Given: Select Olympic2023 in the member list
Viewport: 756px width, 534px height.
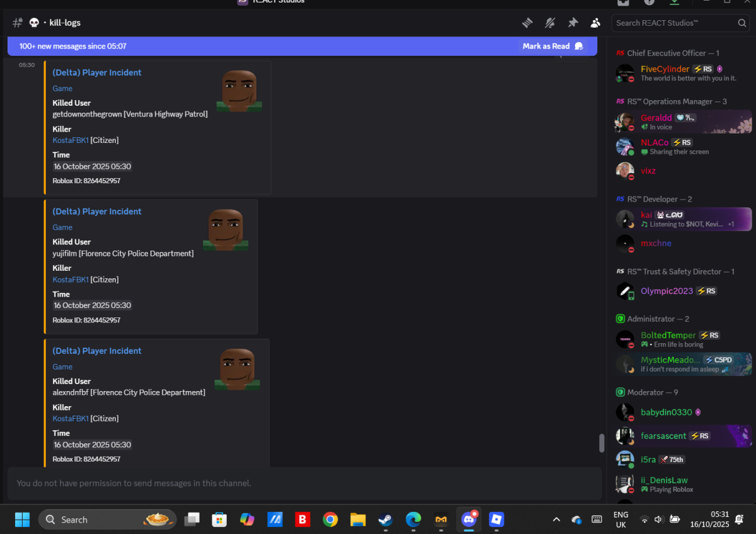Looking at the screenshot, I should coord(667,291).
